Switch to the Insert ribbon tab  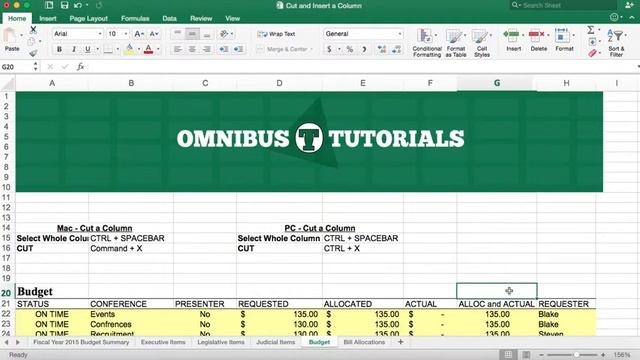48,18
